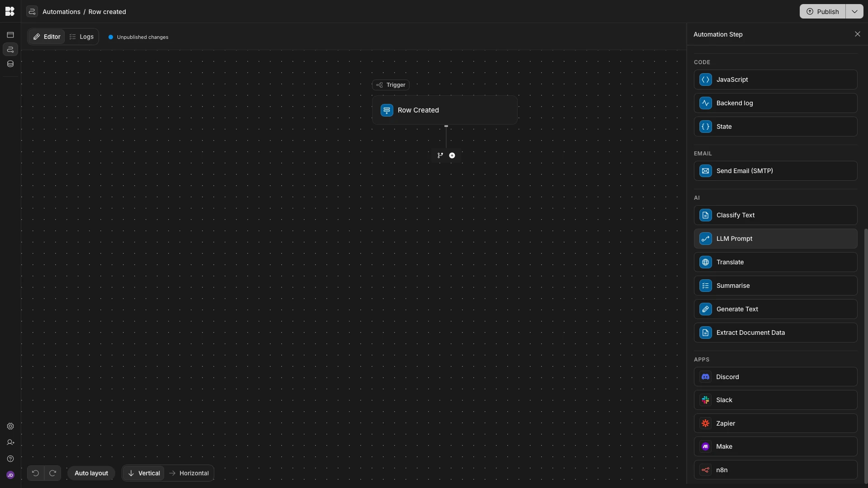
Task: Select the Editor tab
Action: click(x=47, y=37)
